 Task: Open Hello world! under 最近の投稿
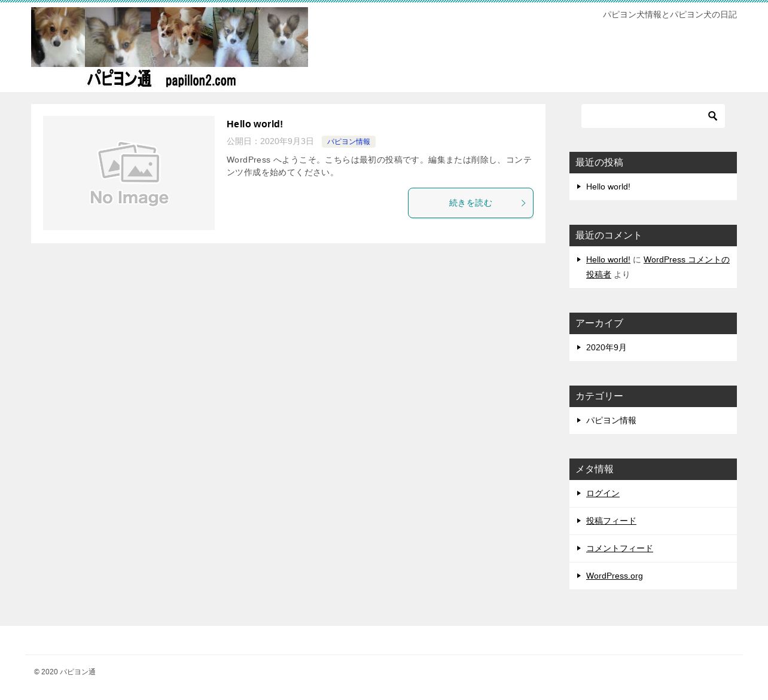point(608,187)
